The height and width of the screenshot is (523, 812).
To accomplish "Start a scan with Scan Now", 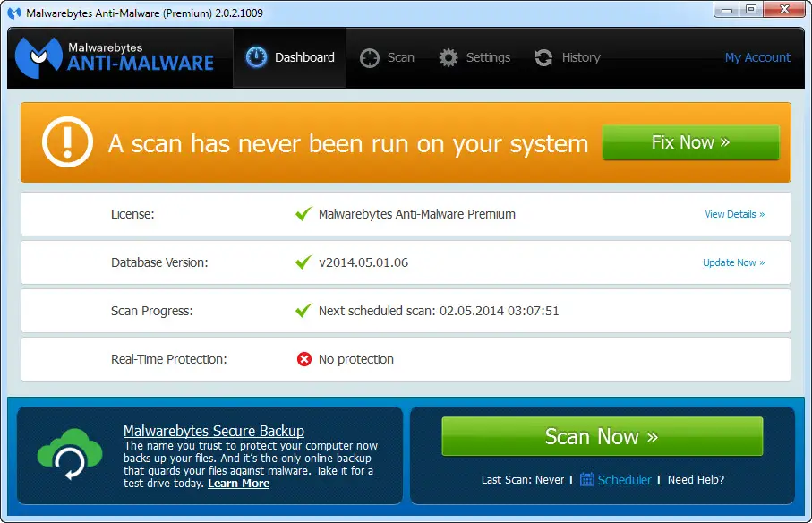I will [603, 436].
